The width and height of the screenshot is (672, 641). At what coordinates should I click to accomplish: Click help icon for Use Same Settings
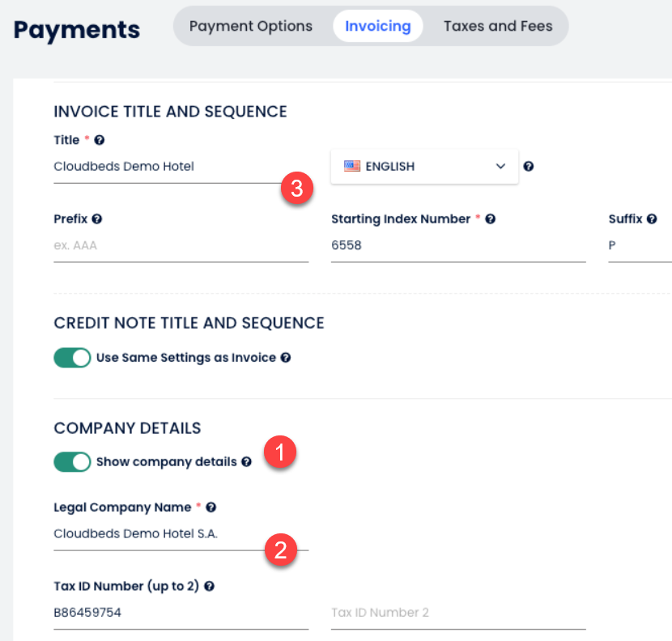click(286, 358)
